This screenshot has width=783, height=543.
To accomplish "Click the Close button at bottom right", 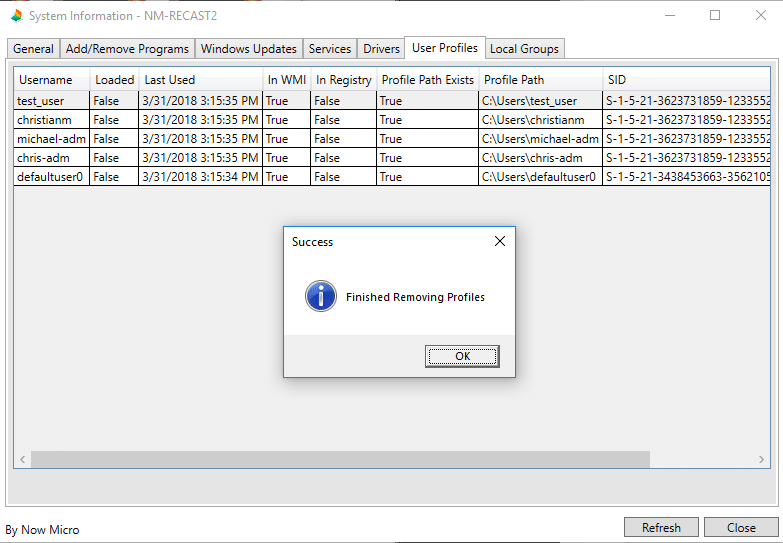I will click(x=741, y=527).
